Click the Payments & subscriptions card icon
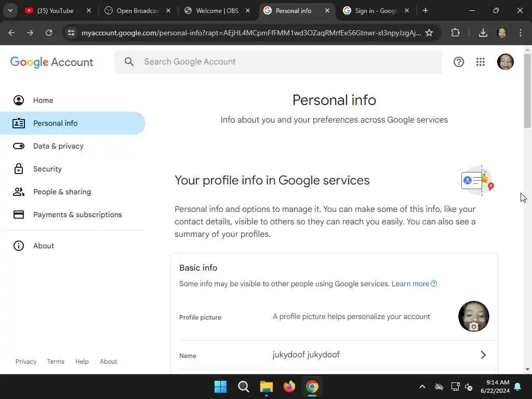The height and width of the screenshot is (399, 532). point(19,215)
